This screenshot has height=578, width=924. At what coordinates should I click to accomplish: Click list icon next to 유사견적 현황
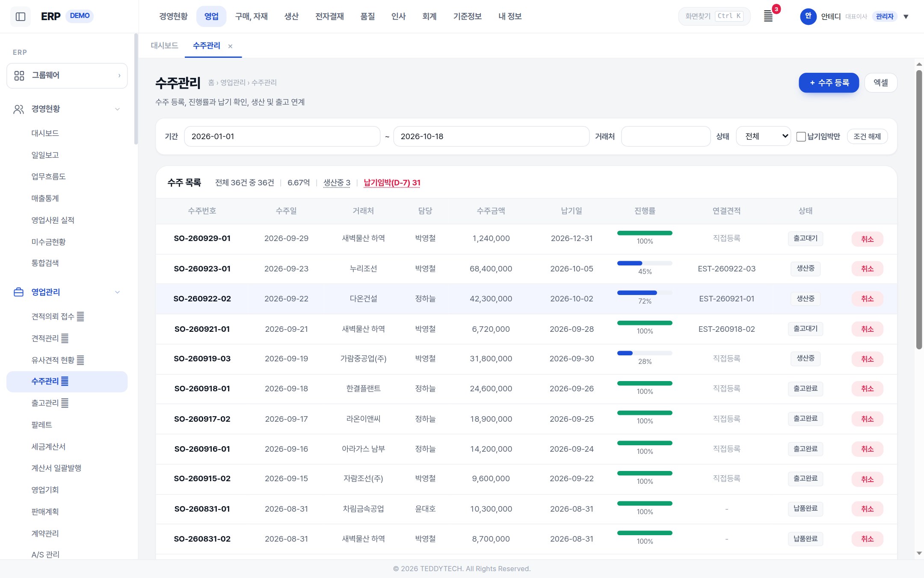pyautogui.click(x=80, y=360)
